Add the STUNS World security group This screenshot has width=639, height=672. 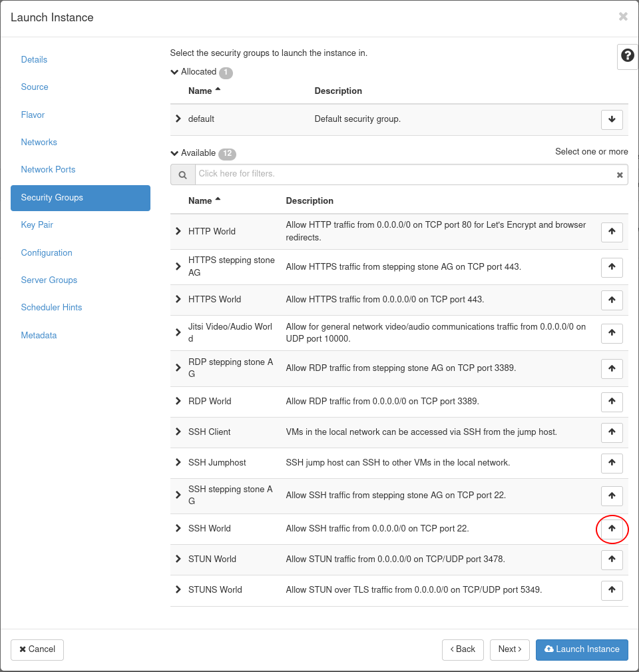(612, 590)
